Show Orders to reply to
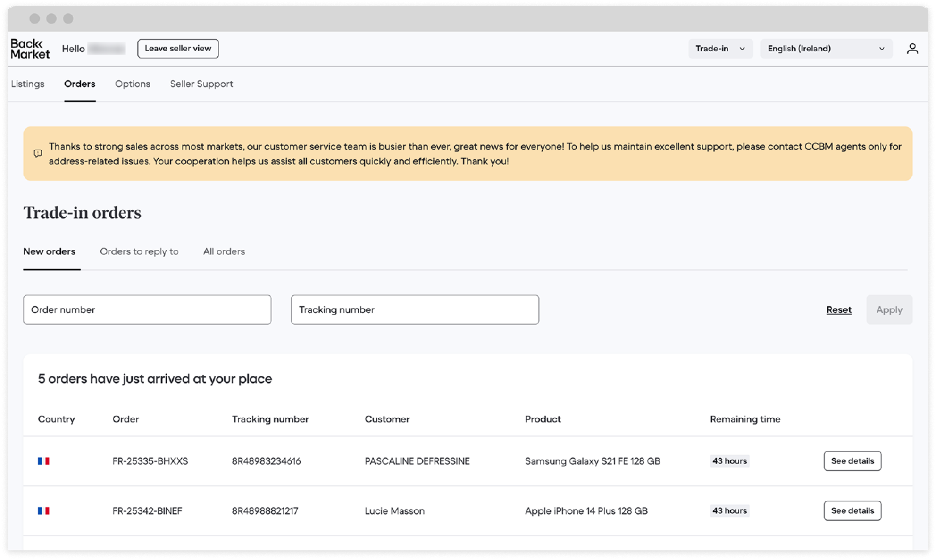Screen dimensions: 936x560 139,251
